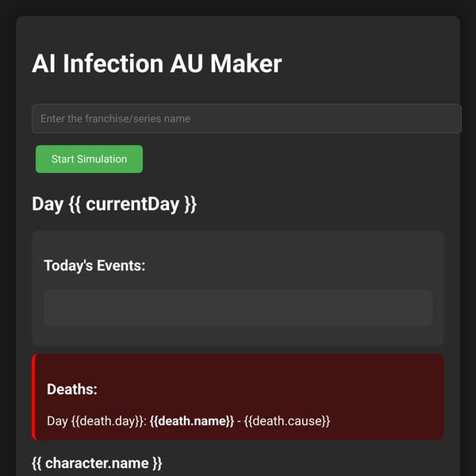
Task: Click the dash between death name and cause
Action: [239, 421]
